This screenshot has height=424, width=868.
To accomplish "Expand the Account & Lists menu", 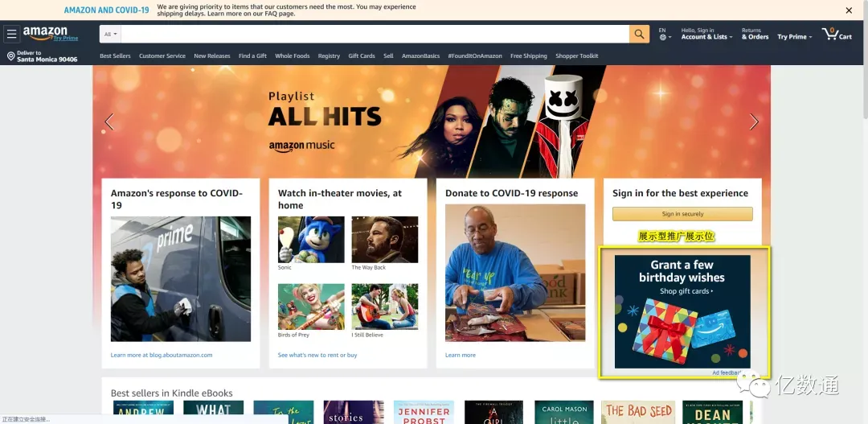I will pos(706,34).
